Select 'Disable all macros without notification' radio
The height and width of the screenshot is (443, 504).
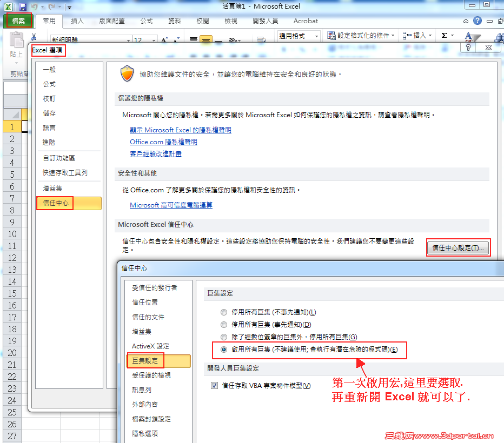(224, 312)
